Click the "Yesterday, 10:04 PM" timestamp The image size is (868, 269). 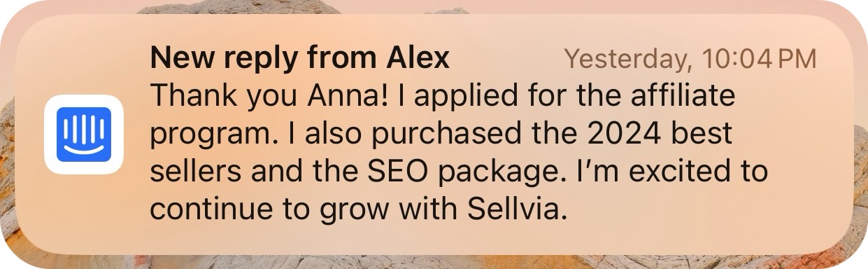tap(690, 59)
